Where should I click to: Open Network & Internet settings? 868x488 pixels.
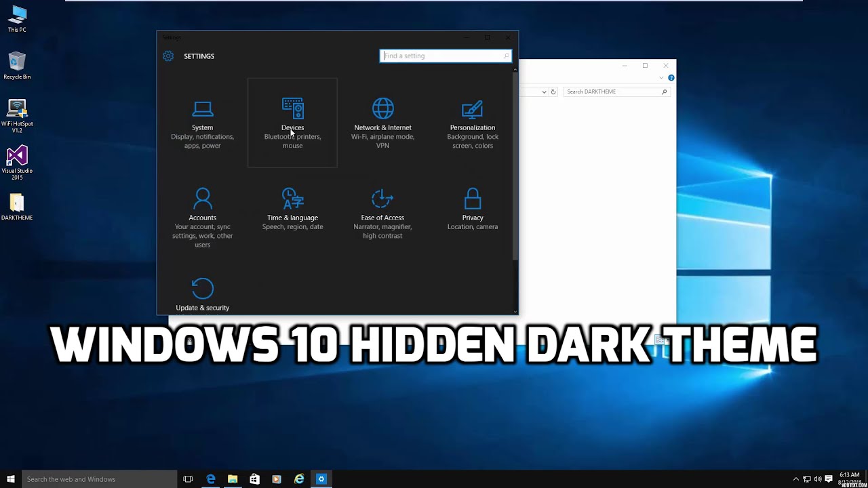(382, 123)
